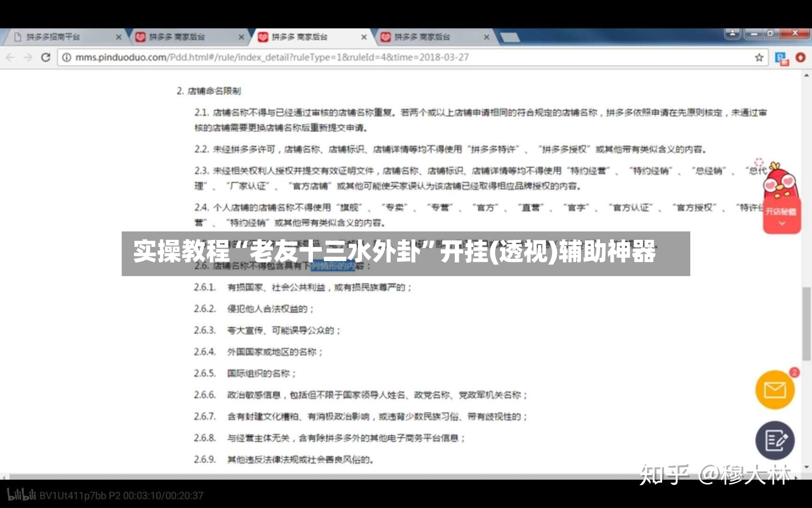Collapse the 开店秘籍 widget with its chevron
The width and height of the screenshot is (812, 508).
click(x=782, y=224)
